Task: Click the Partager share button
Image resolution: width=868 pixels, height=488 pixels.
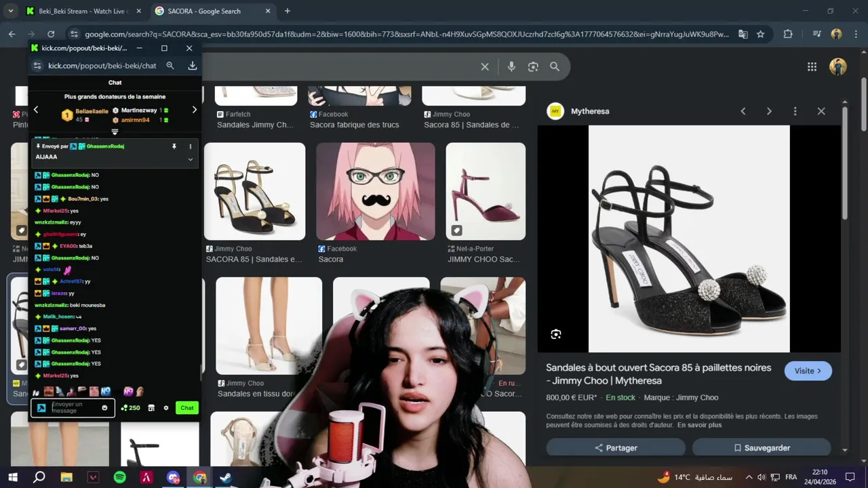Action: 616,448
